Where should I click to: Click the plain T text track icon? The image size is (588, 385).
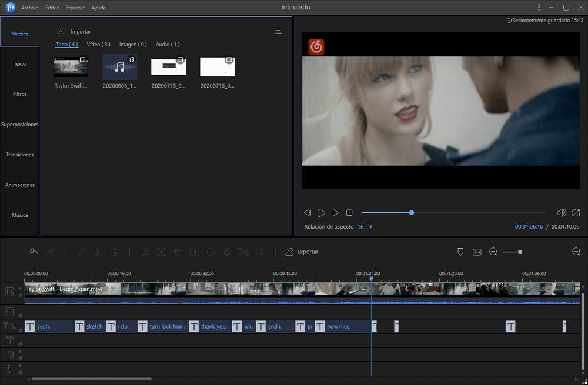[9, 340]
